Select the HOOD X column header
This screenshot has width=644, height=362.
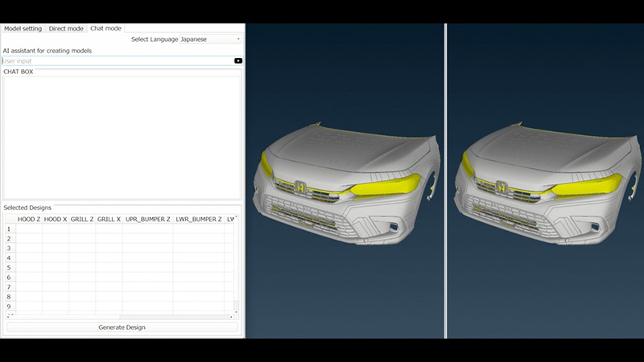[x=56, y=219]
